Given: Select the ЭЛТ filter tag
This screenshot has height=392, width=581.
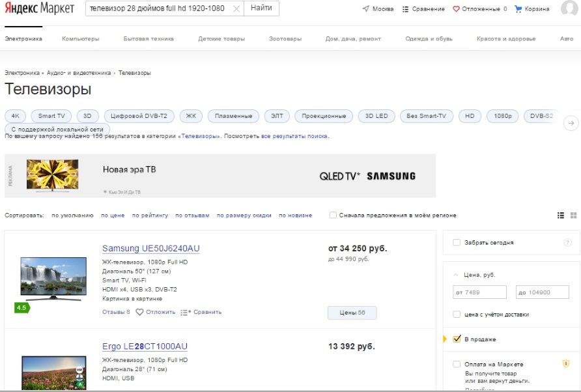Looking at the screenshot, I should [x=277, y=116].
